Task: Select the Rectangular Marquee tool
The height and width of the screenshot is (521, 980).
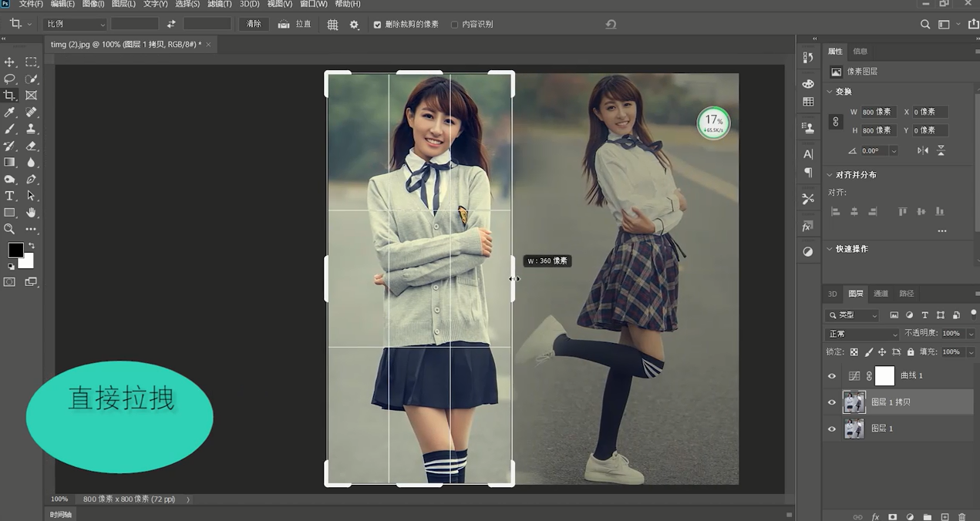Action: pyautogui.click(x=32, y=62)
